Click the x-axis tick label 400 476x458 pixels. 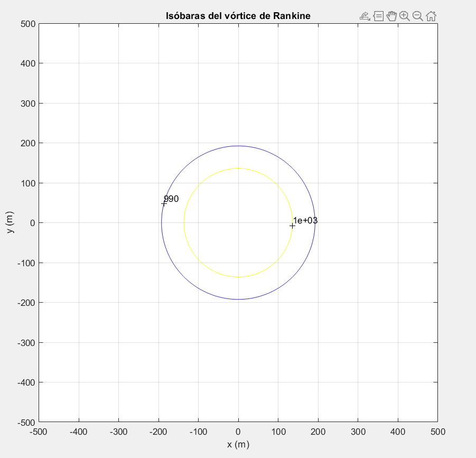pos(398,432)
